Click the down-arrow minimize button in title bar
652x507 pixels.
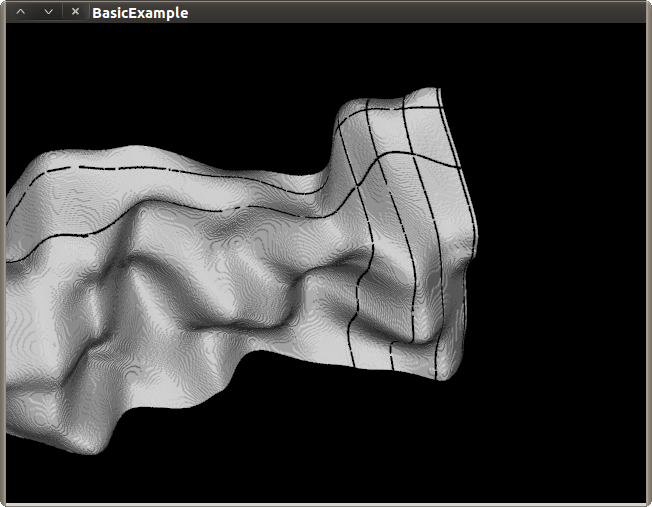click(x=48, y=12)
